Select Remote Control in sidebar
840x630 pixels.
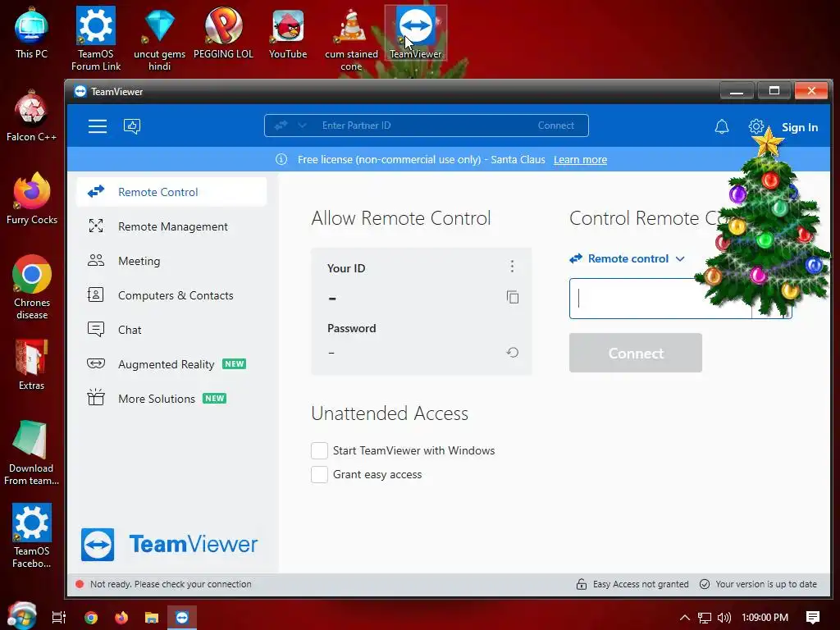(171, 192)
